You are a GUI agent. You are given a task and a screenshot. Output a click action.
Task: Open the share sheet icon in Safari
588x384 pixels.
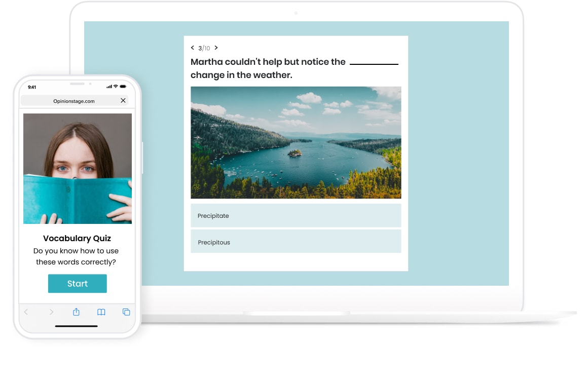(x=76, y=312)
